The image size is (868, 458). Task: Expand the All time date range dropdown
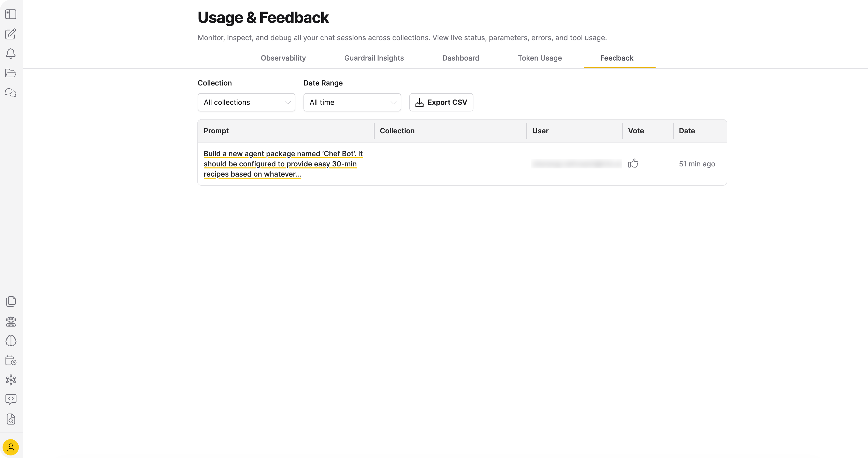point(352,102)
